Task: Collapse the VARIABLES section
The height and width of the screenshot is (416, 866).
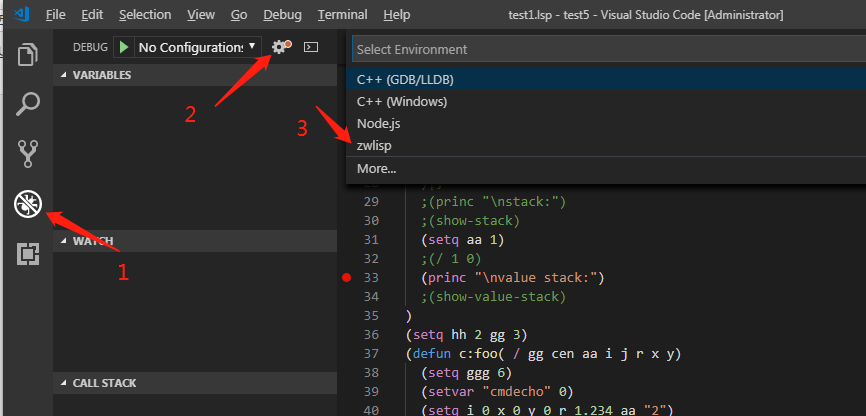Action: point(194,75)
